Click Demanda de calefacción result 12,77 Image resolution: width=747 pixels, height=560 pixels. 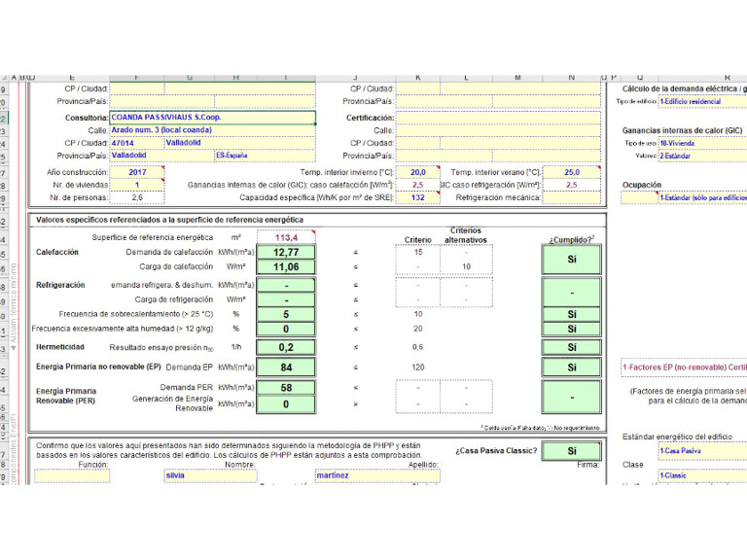pyautogui.click(x=286, y=253)
